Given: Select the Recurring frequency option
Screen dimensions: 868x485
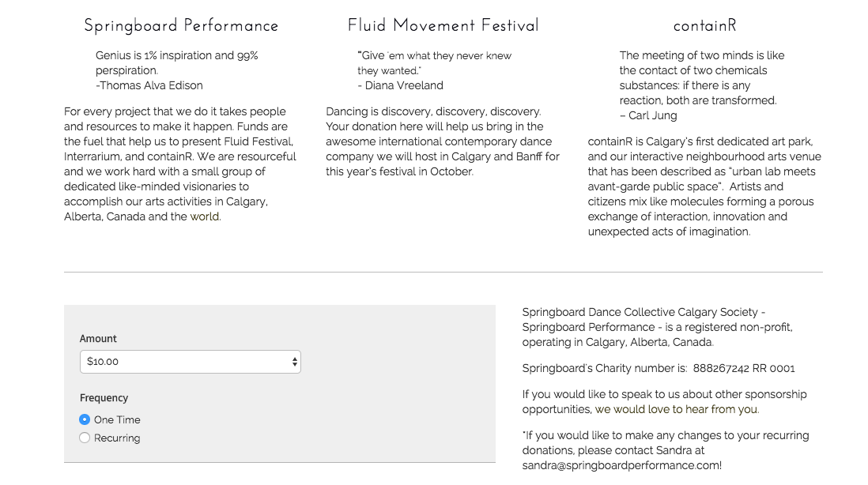Looking at the screenshot, I should click(84, 438).
